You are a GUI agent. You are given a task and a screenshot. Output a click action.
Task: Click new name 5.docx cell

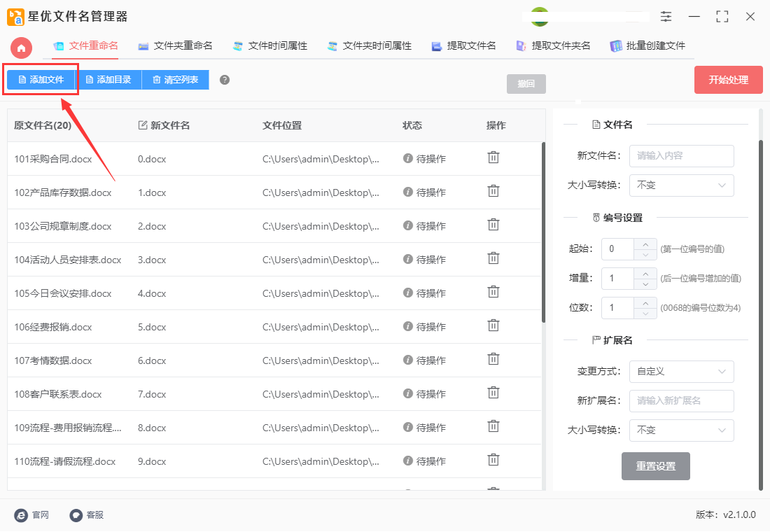[x=152, y=327]
